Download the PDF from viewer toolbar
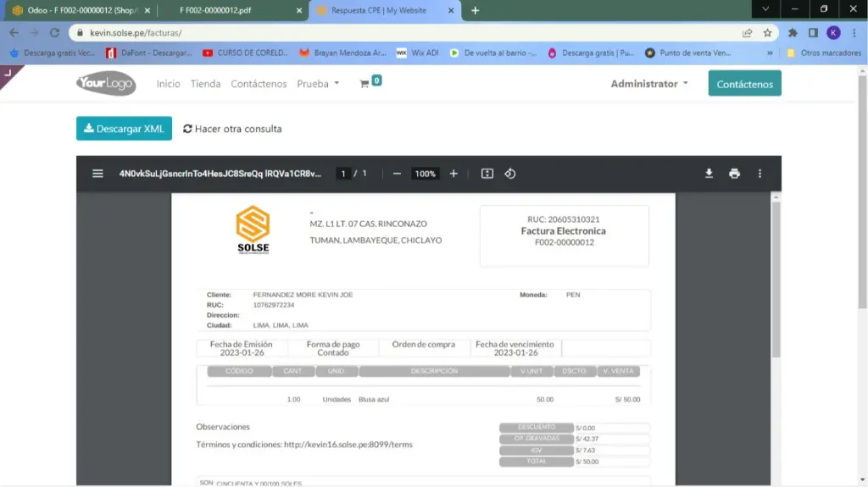The image size is (868, 487). tap(709, 174)
